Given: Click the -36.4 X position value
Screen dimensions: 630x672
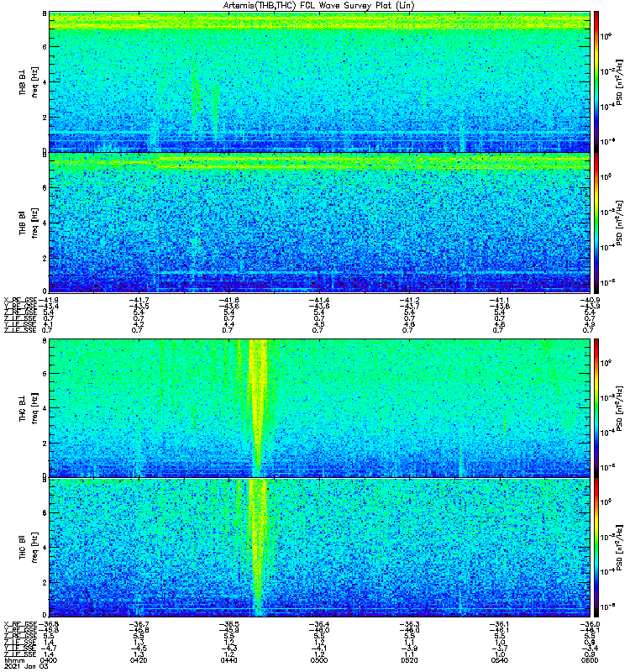Looking at the screenshot, I should click(319, 624).
